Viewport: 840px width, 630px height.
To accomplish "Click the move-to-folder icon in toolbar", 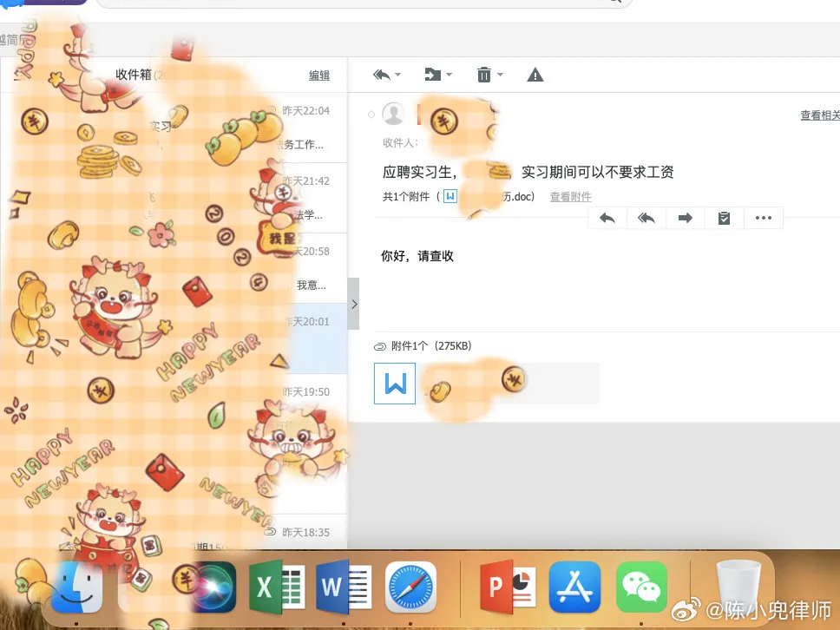I will (432, 75).
